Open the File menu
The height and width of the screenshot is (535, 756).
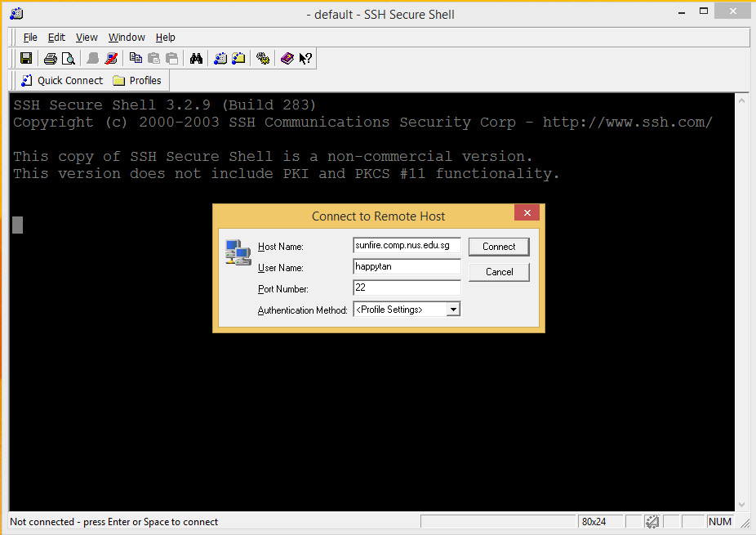point(30,37)
